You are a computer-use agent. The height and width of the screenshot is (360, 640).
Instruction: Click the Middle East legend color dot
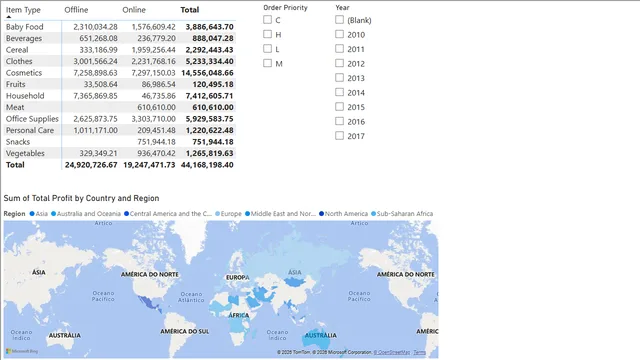click(x=247, y=213)
